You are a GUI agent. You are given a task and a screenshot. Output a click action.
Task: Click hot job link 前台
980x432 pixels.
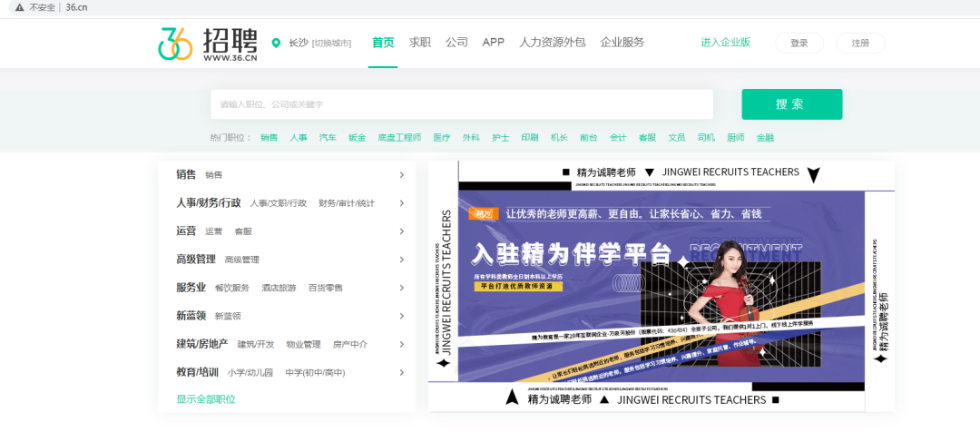[589, 138]
